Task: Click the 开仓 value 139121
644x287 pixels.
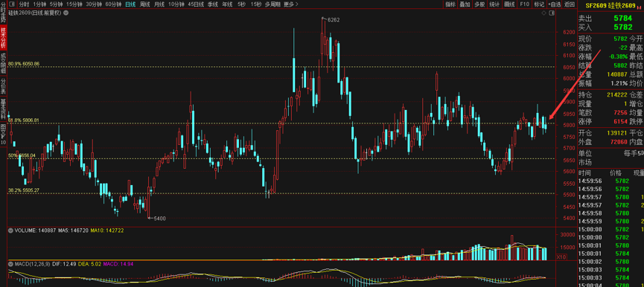Action: click(x=617, y=133)
